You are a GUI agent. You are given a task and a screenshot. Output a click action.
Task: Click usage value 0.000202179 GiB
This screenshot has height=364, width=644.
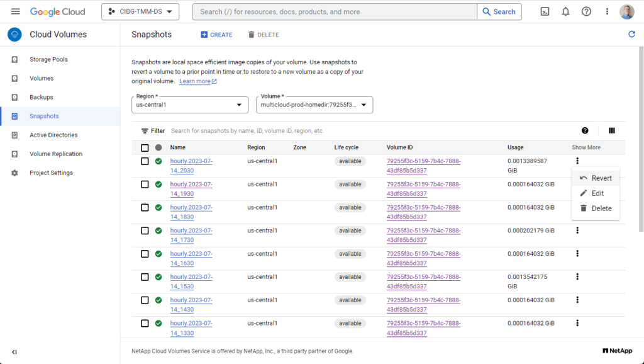[x=531, y=230]
